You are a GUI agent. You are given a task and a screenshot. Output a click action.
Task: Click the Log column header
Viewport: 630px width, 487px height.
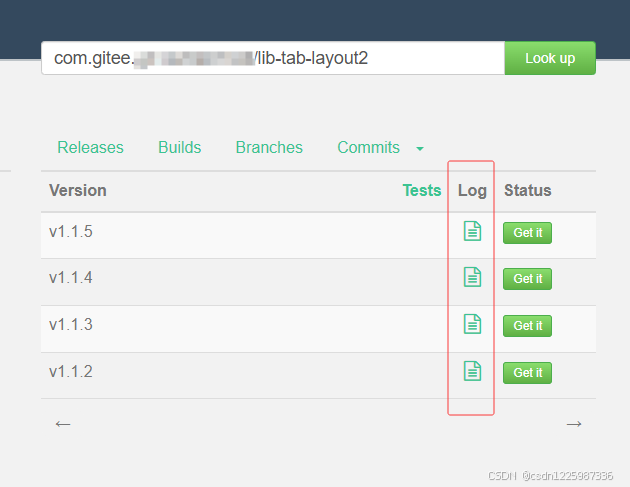[x=472, y=190]
